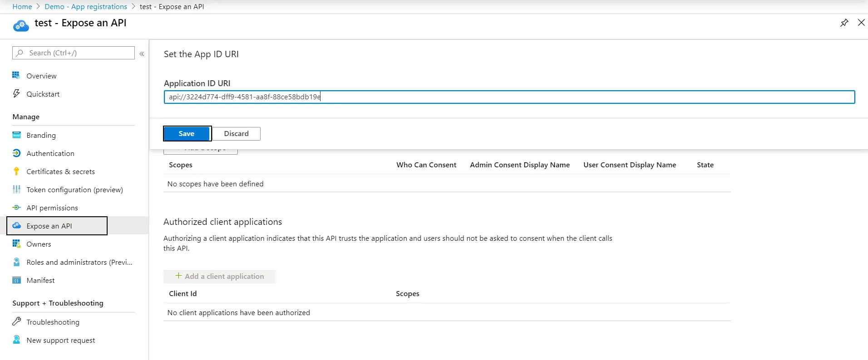Click Who Can Consent column header
This screenshot has height=360, width=868.
tap(426, 165)
